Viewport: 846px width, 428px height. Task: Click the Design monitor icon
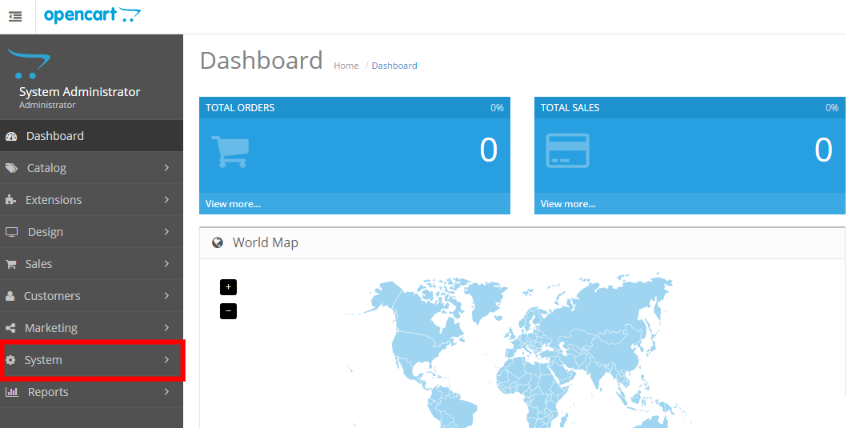click(x=12, y=232)
